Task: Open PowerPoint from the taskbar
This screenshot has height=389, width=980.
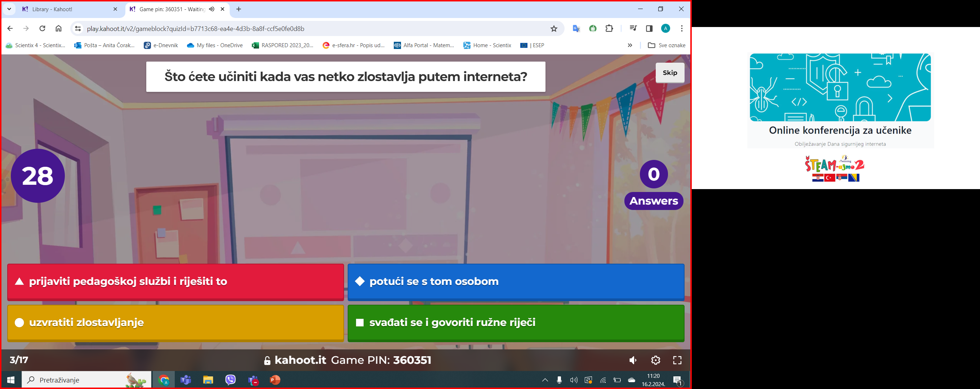Action: coord(275,380)
